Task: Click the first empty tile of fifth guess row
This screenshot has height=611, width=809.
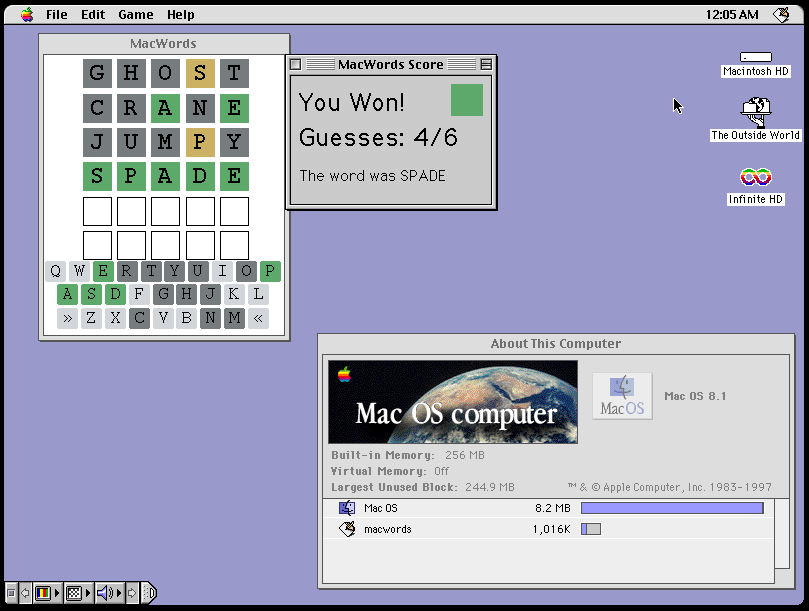Action: click(98, 211)
